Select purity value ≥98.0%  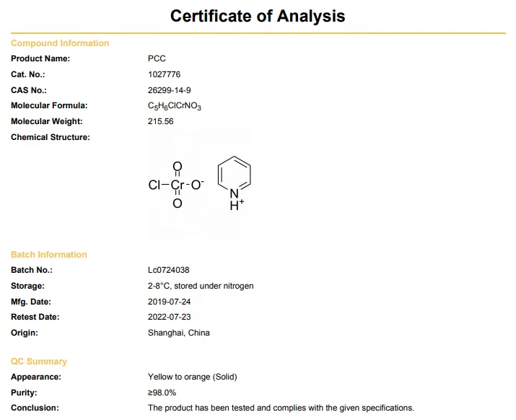[x=162, y=393]
